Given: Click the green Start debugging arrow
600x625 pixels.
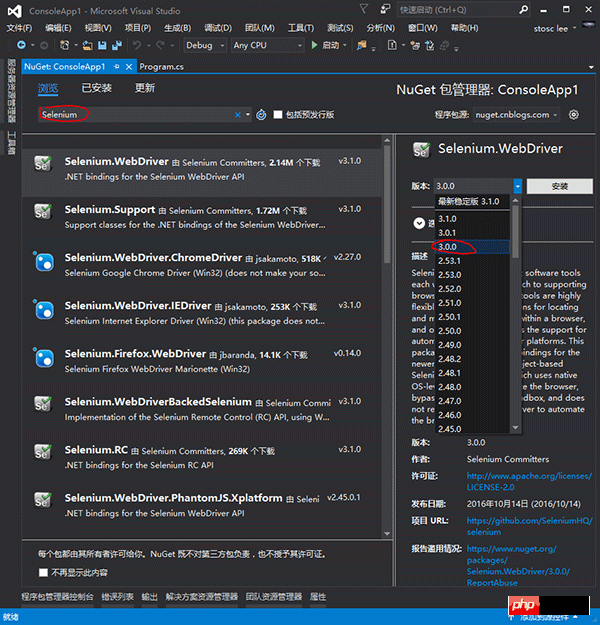Looking at the screenshot, I should 314,45.
